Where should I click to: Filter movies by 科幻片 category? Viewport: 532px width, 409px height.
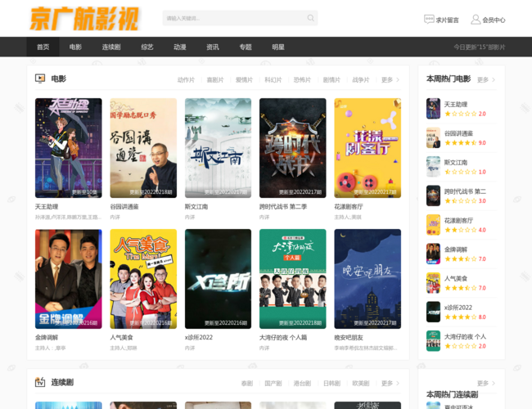click(273, 80)
